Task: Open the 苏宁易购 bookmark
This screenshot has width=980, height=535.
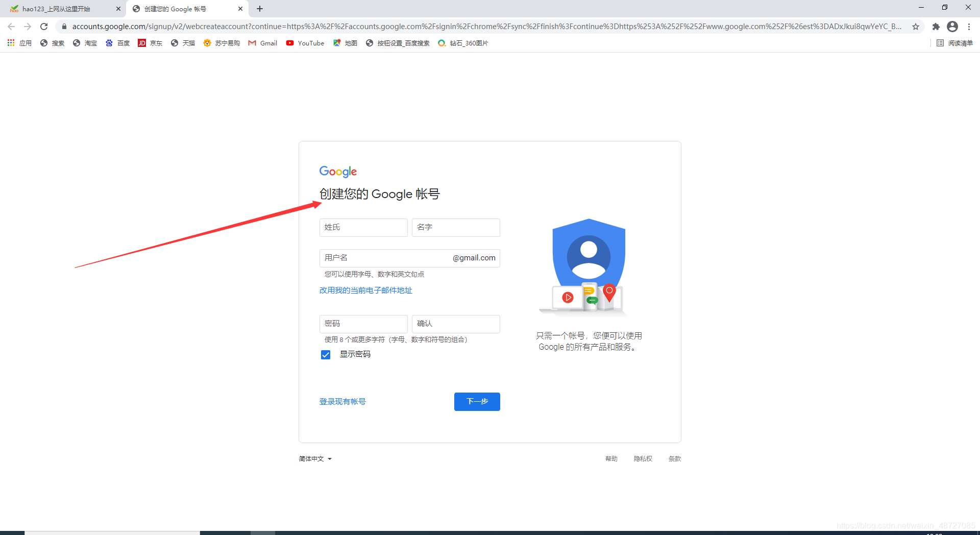Action: coord(222,43)
